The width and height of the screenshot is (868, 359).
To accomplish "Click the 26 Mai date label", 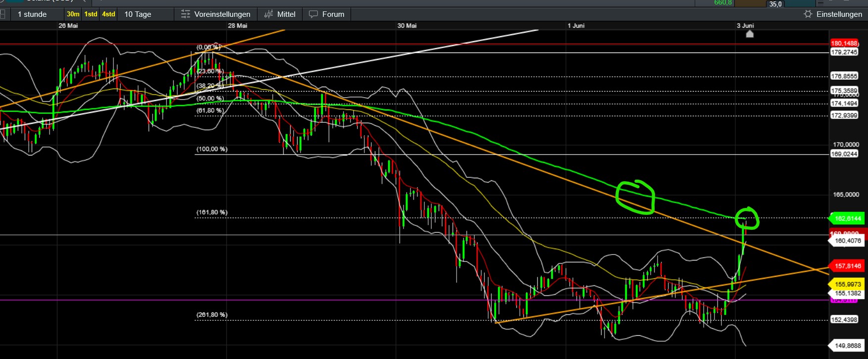I will pos(68,26).
